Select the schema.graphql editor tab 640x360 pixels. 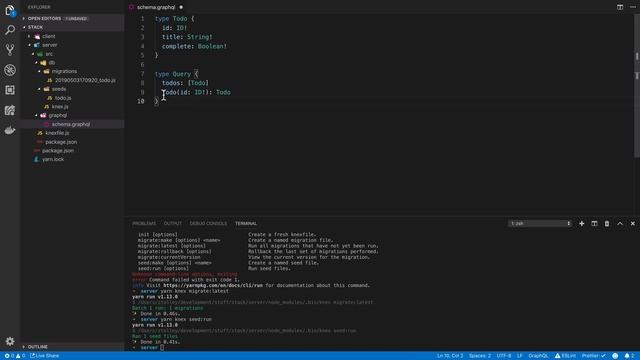tap(156, 7)
